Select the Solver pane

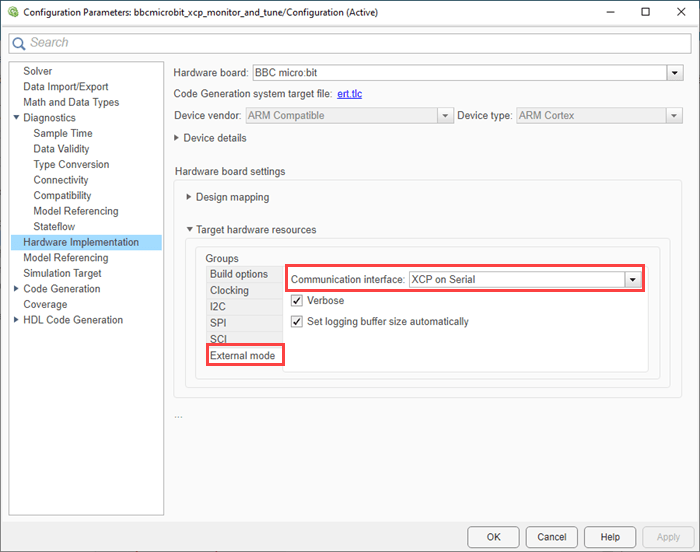point(38,71)
